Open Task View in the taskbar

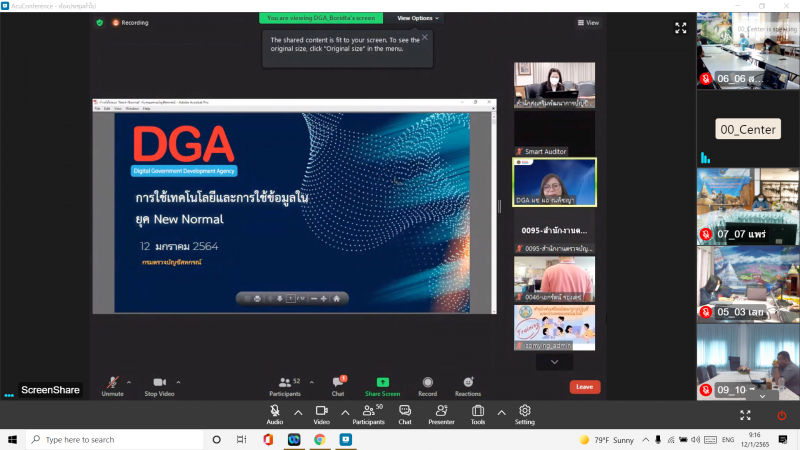241,439
